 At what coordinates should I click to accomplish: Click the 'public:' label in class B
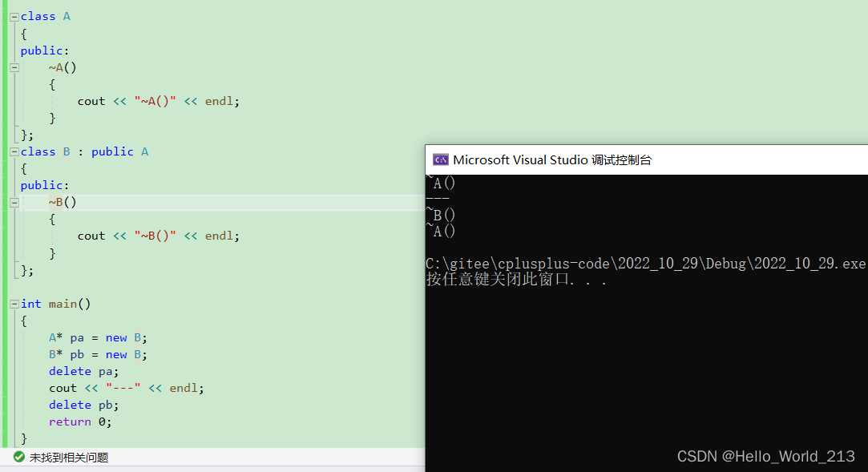click(x=45, y=185)
